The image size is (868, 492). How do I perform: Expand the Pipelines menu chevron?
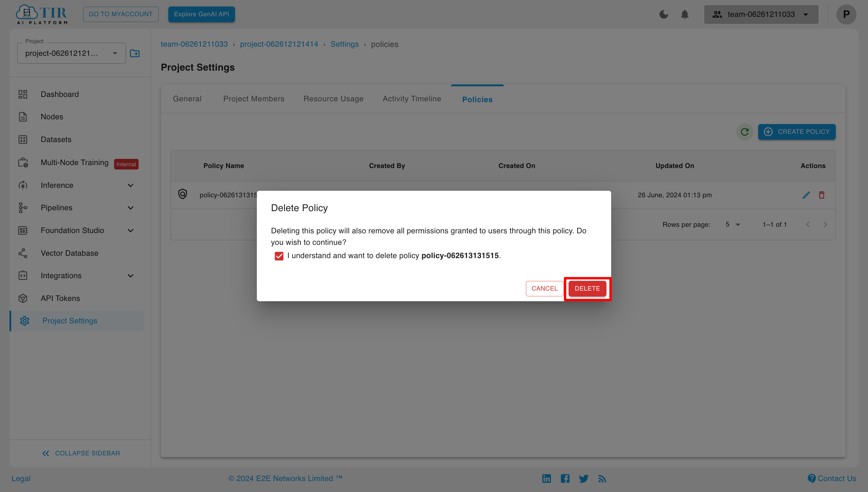pyautogui.click(x=131, y=208)
